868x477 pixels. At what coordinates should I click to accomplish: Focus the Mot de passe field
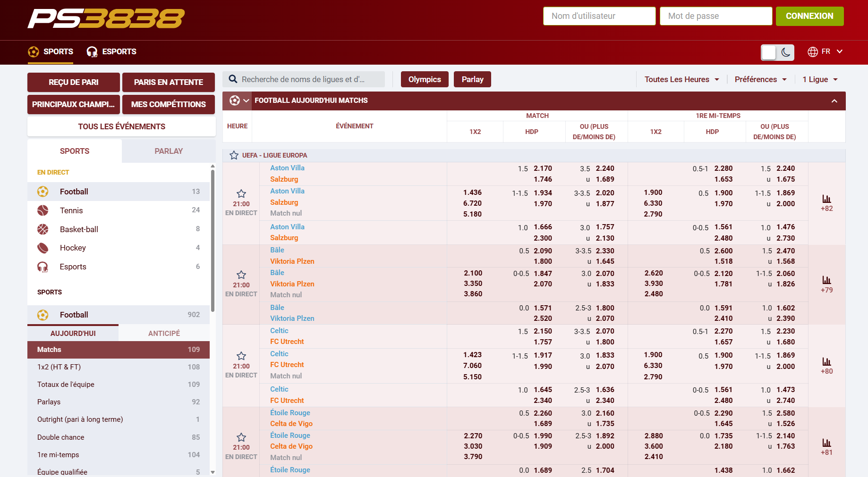tap(716, 16)
